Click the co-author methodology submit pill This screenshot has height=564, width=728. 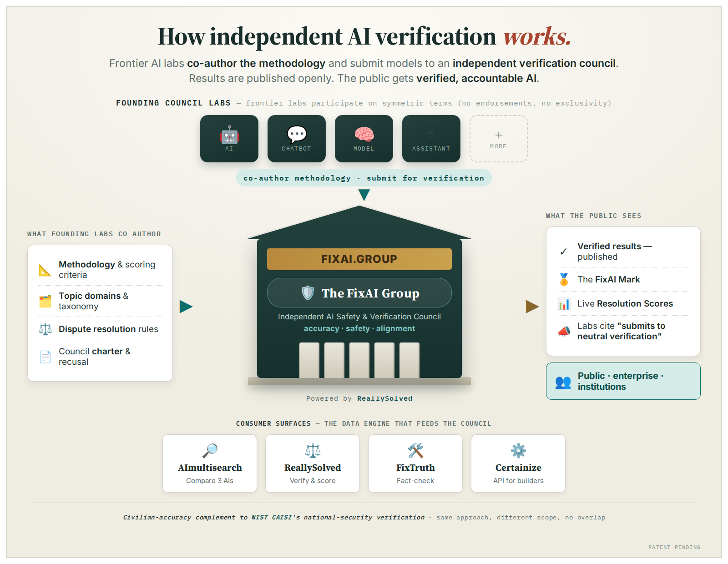(364, 178)
